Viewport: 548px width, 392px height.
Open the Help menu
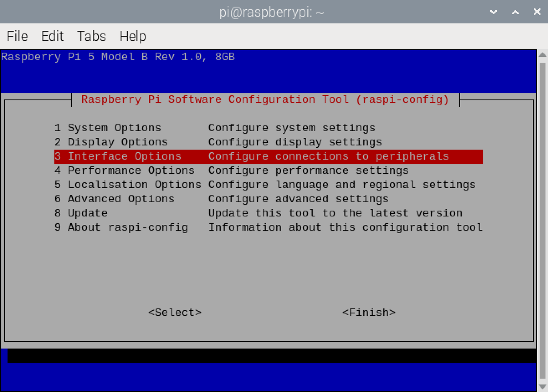[x=133, y=36]
